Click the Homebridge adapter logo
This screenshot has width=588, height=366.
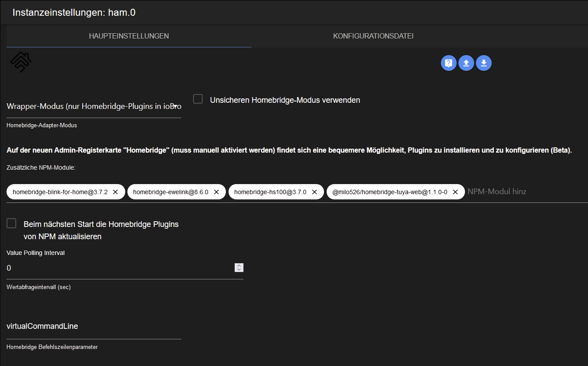click(x=21, y=62)
